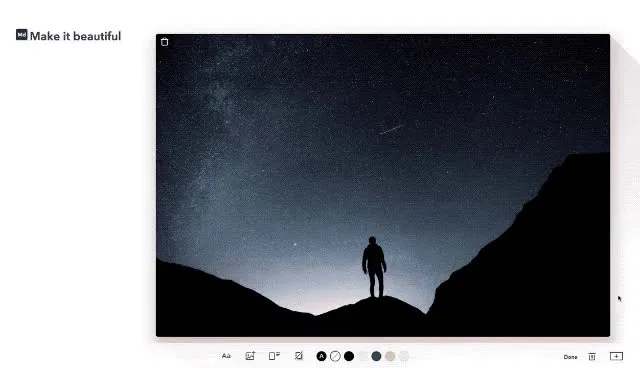Viewport: 640px width, 368px height.
Task: Click the trash icon on the image
Action: (164, 42)
